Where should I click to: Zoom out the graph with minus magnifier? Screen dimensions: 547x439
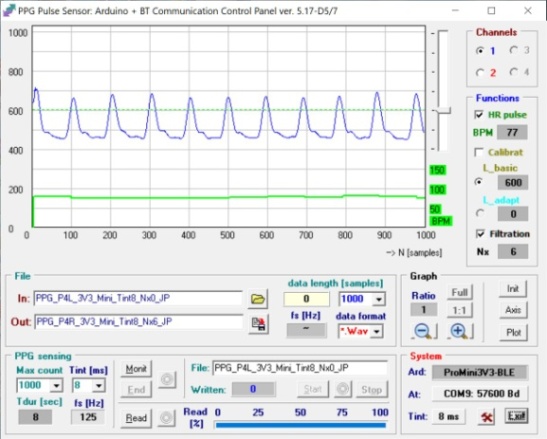tap(424, 331)
